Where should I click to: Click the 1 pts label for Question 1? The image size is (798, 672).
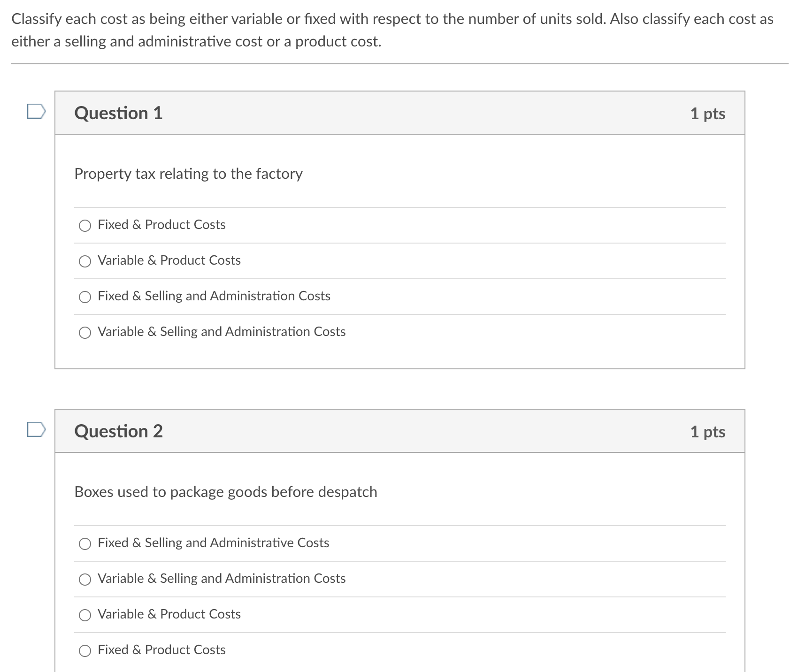point(707,113)
